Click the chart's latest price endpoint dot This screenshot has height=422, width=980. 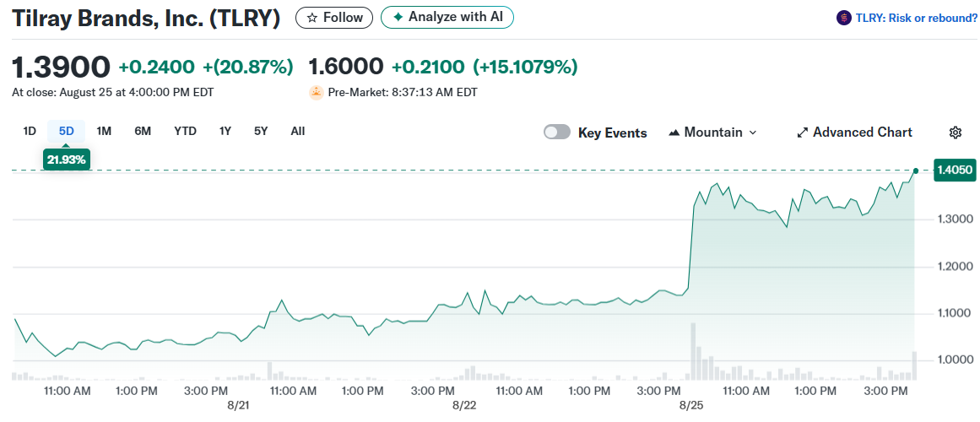916,170
